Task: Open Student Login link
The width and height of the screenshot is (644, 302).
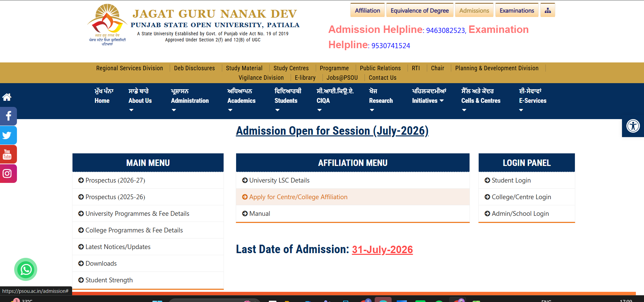Action: [511, 181]
